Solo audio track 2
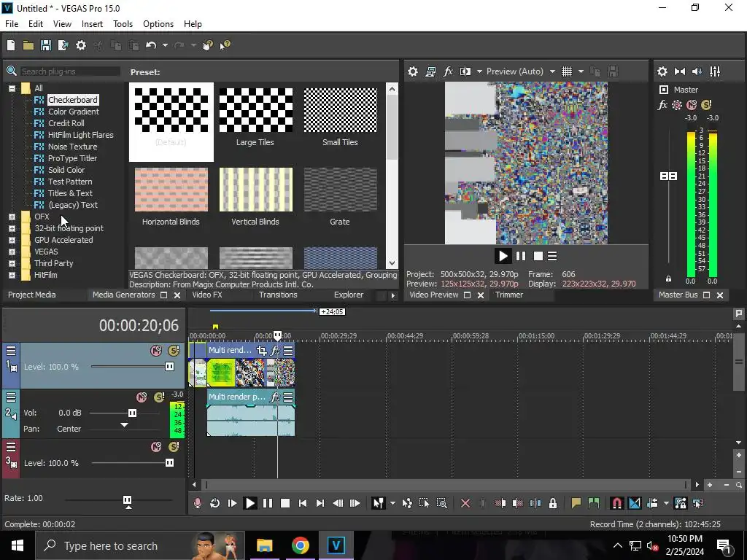747x560 pixels. (x=159, y=397)
